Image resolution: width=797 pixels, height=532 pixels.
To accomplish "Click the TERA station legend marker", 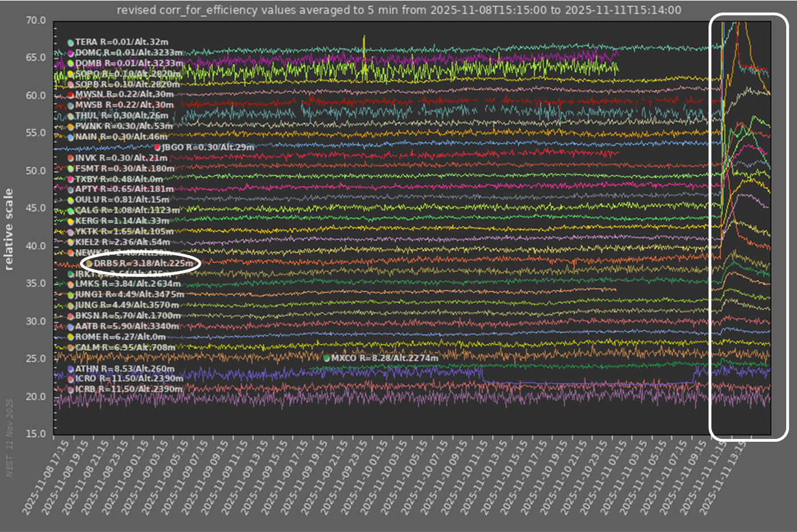I will [x=70, y=42].
